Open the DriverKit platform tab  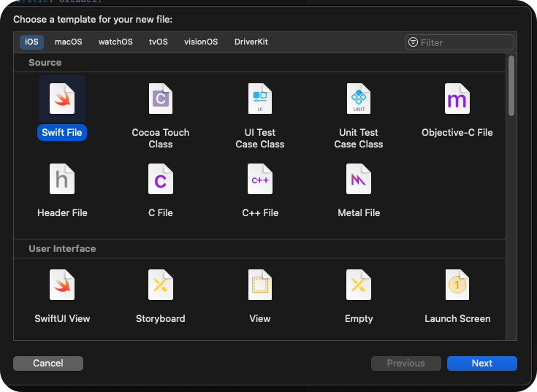click(x=251, y=42)
